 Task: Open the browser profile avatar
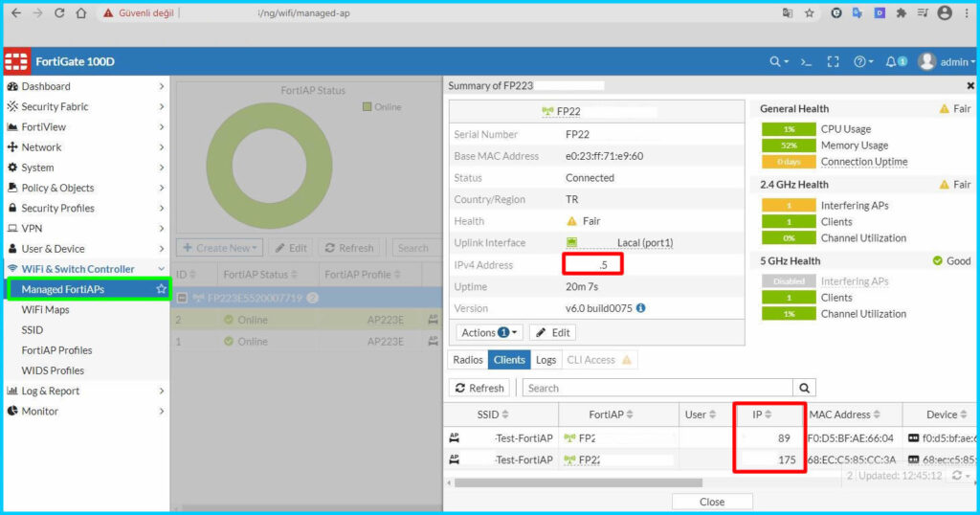click(x=945, y=12)
